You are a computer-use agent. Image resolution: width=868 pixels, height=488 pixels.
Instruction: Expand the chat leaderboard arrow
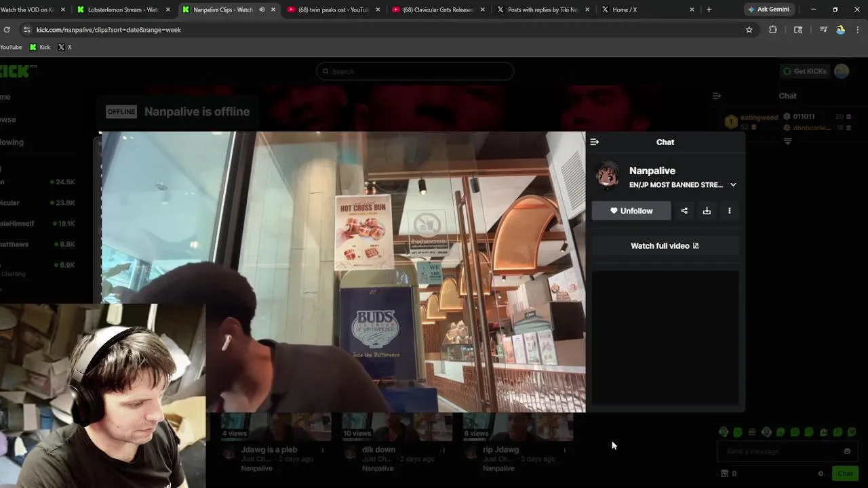coord(787,142)
